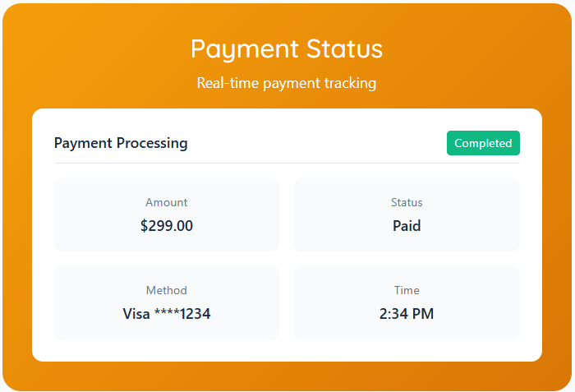Image resolution: width=575 pixels, height=392 pixels.
Task: Click the green "Completed" status badge
Action: [483, 143]
